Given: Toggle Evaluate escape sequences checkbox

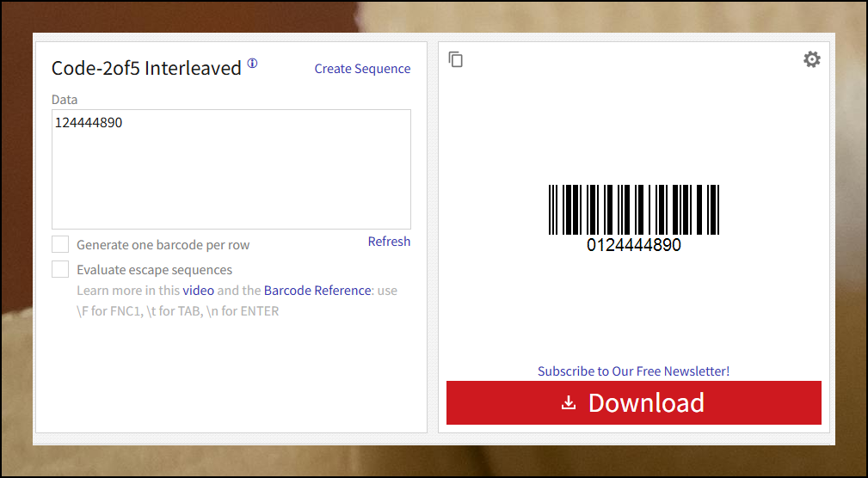Looking at the screenshot, I should 60,269.
